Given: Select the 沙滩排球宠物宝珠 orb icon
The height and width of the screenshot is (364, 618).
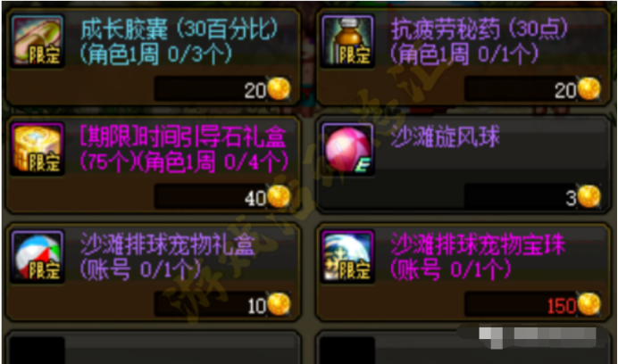Looking at the screenshot, I should tap(347, 256).
